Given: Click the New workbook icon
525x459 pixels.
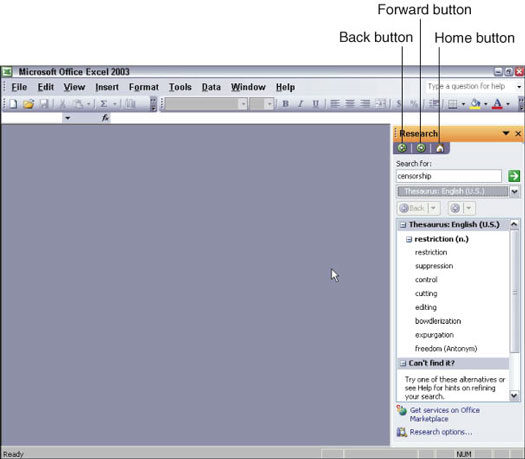Looking at the screenshot, I should pyautogui.click(x=13, y=104).
